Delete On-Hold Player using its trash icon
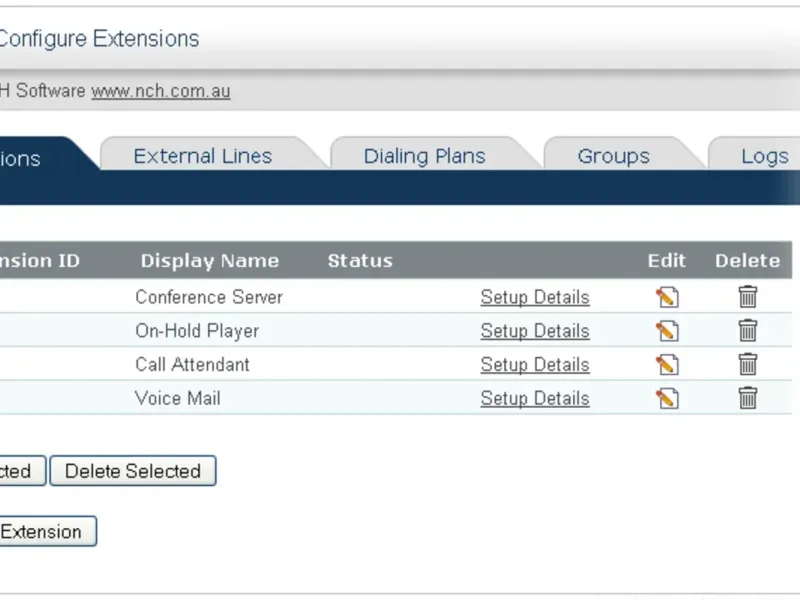 (x=747, y=331)
